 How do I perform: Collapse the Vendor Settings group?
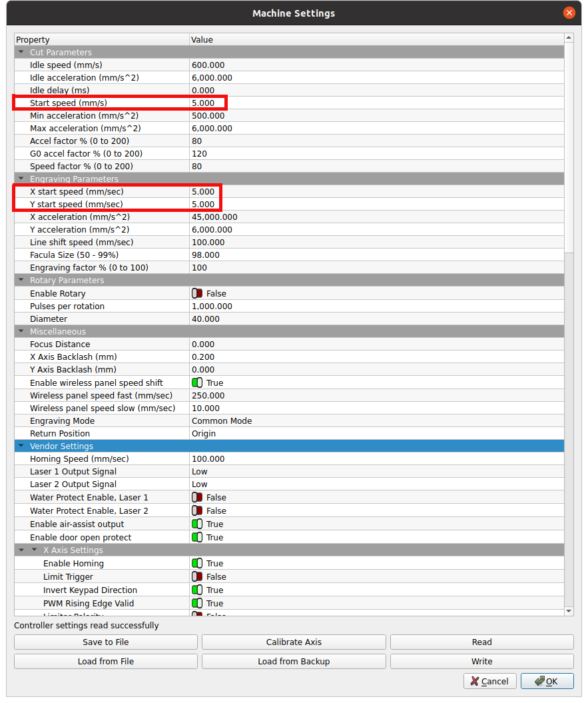click(21, 446)
